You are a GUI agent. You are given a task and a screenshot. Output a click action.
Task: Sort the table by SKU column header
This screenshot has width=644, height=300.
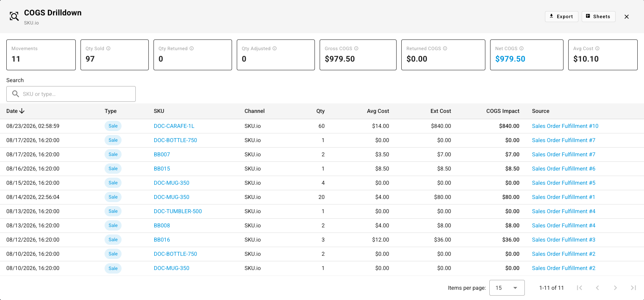[x=159, y=111]
